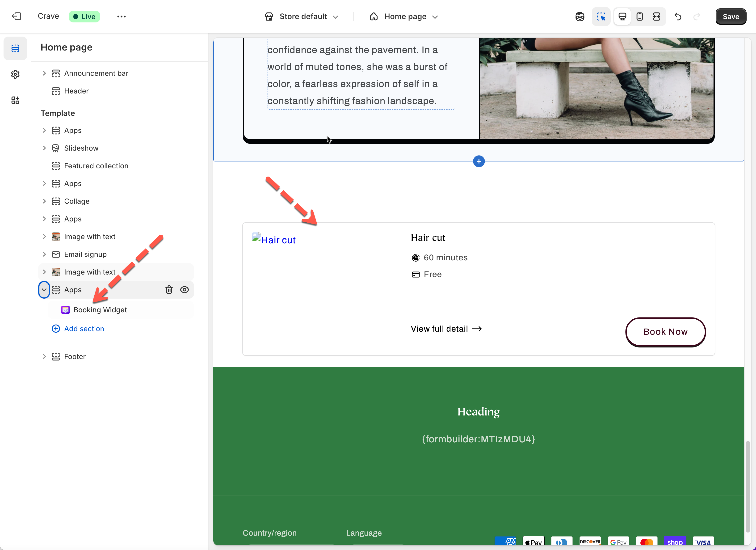The width and height of the screenshot is (756, 550).
Task: Switch to fullscreen preview mode icon
Action: (x=656, y=16)
